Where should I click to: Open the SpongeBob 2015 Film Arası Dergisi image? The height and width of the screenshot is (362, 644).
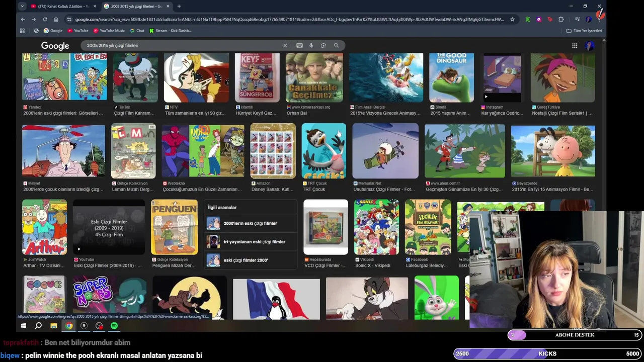386,77
